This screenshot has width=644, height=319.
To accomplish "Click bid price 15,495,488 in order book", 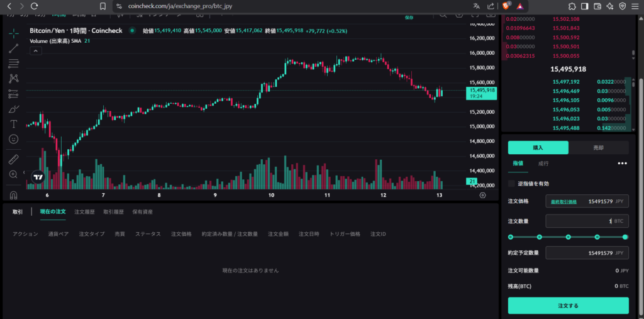I will click(566, 128).
